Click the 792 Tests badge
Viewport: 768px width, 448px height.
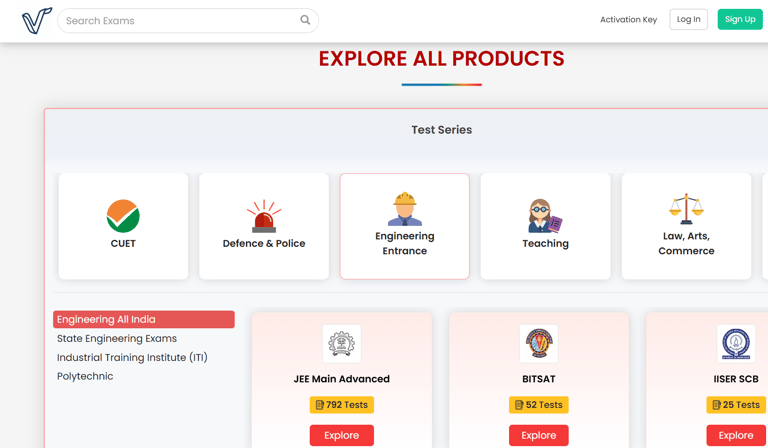(x=342, y=405)
